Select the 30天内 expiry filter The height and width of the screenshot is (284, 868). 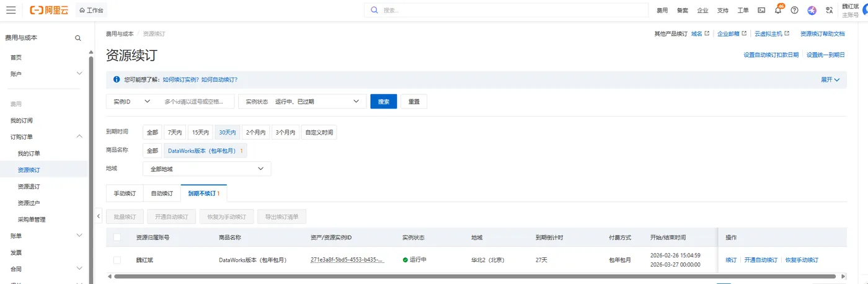tap(228, 132)
